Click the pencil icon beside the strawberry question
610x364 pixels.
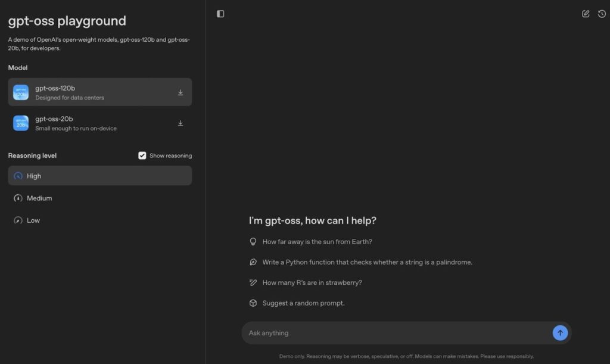coord(253,282)
